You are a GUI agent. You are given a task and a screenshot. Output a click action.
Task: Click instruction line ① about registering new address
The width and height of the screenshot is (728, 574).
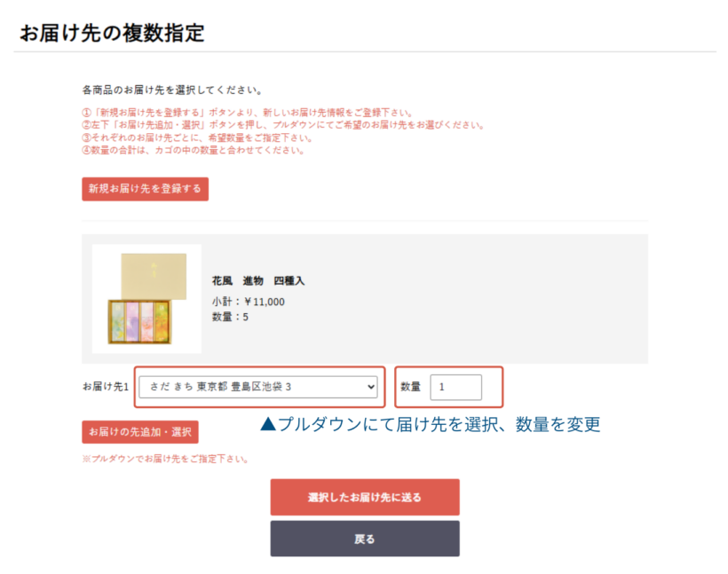point(247,113)
